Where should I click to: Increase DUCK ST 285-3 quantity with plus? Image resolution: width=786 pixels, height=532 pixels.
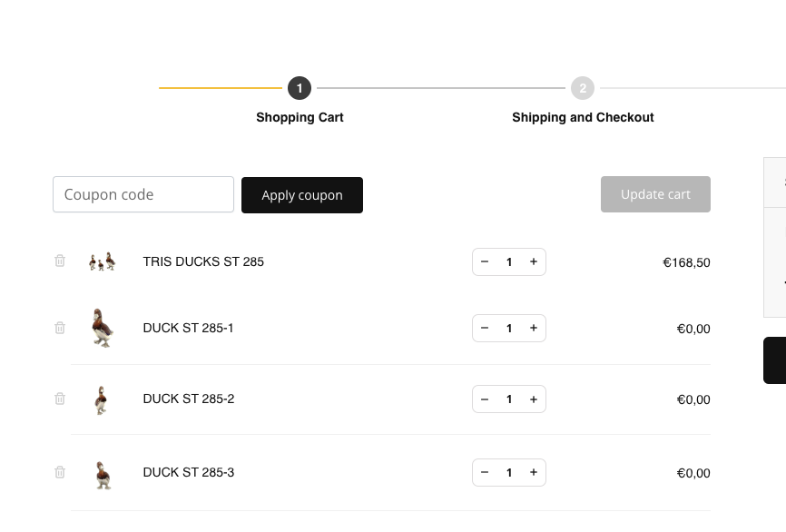[534, 472]
